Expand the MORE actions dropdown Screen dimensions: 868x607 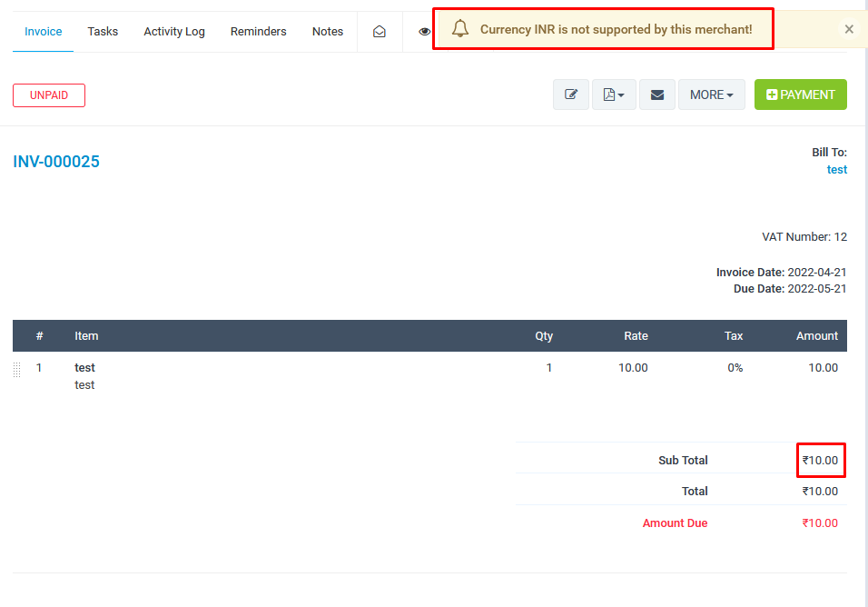point(711,95)
